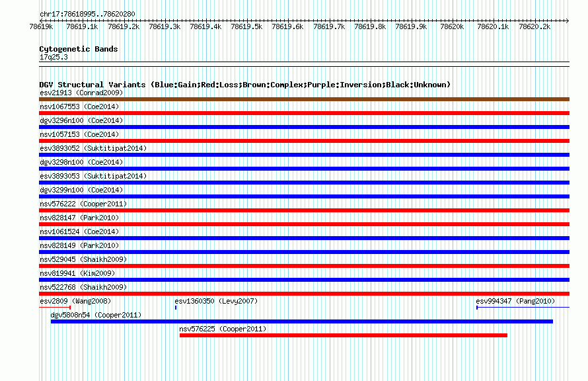Click the 78619.3k ruler tick label
588x381 pixels.
tap(165, 26)
